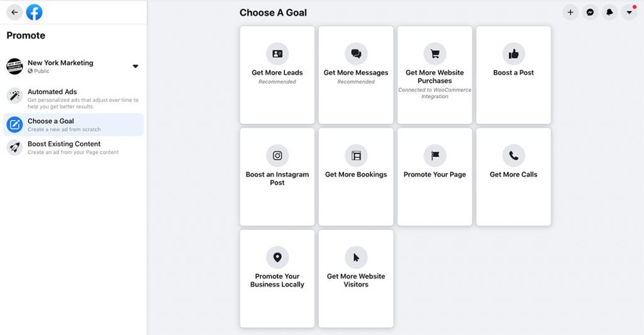The image size is (644, 335).
Task: Open the account menu arrow at top right
Action: (629, 13)
